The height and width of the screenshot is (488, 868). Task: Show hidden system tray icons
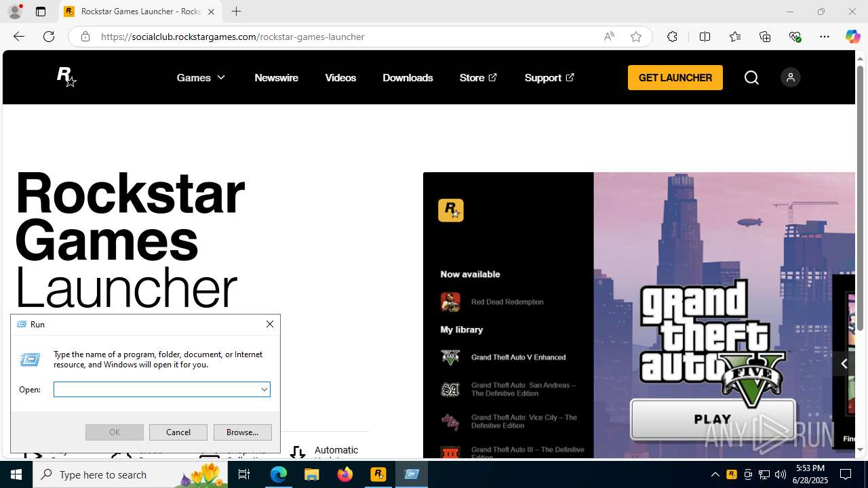pos(715,474)
